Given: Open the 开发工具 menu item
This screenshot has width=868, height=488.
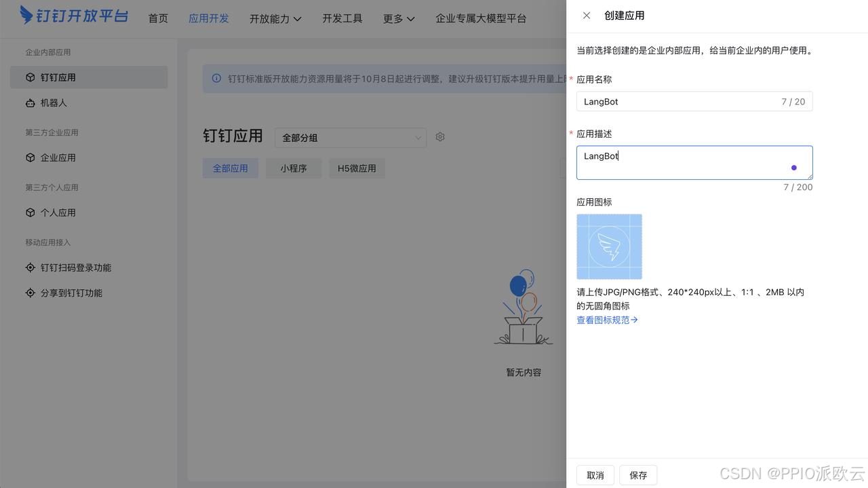Looking at the screenshot, I should point(342,18).
